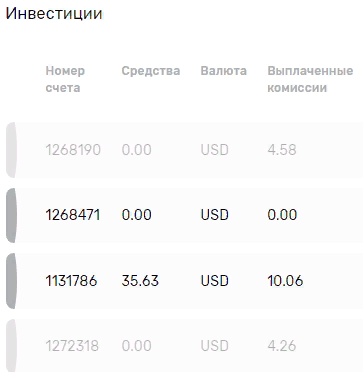Click the Инвестиции section heading
The image size is (363, 372).
[54, 14]
